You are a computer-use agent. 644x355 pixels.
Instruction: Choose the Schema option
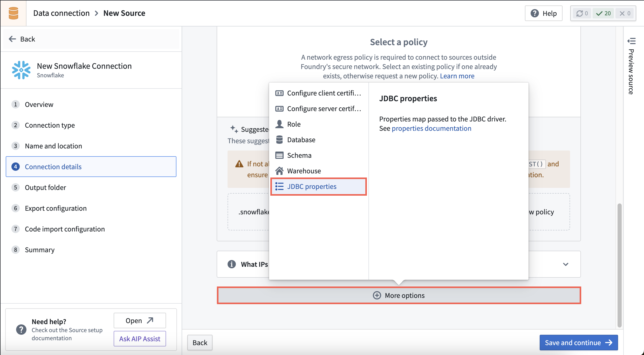tap(318, 155)
